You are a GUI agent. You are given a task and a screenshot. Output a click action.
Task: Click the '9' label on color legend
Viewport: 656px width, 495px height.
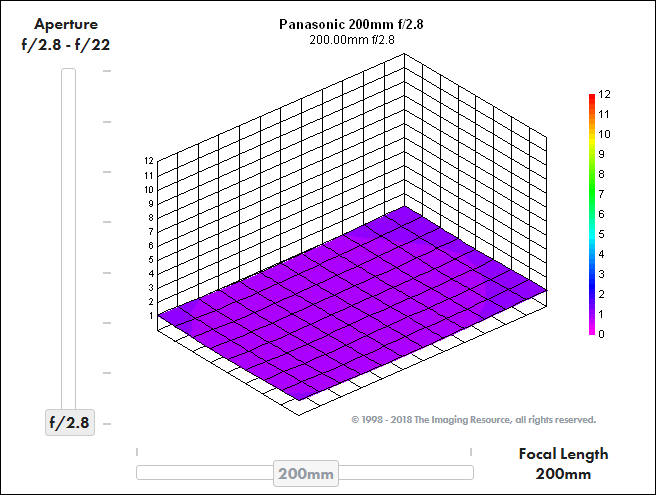[x=601, y=154]
